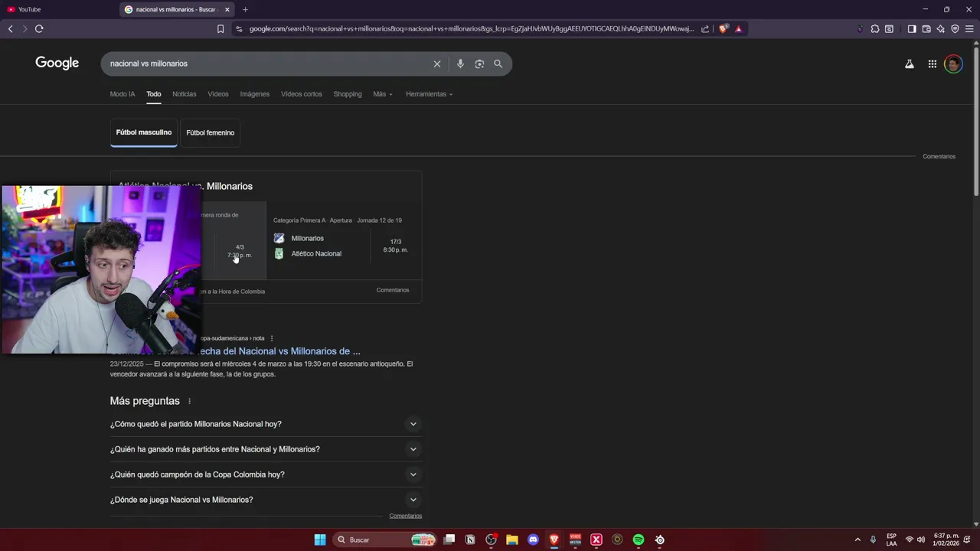Open the Más search filters dropdown

point(383,94)
